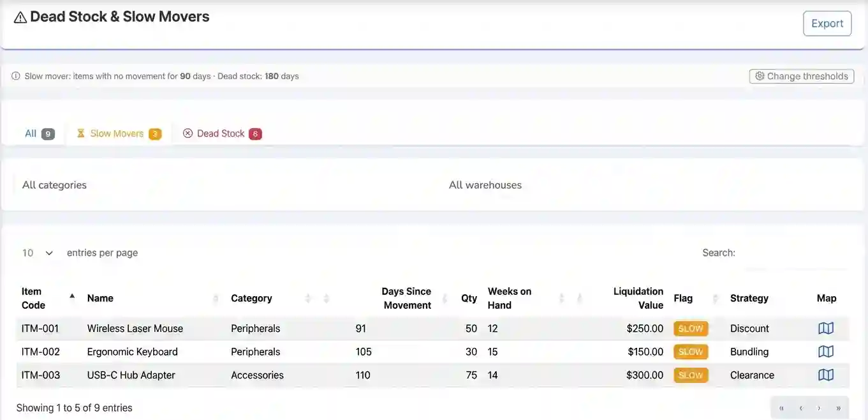Click Accessories category cell
Image resolution: width=868 pixels, height=420 pixels.
[257, 375]
